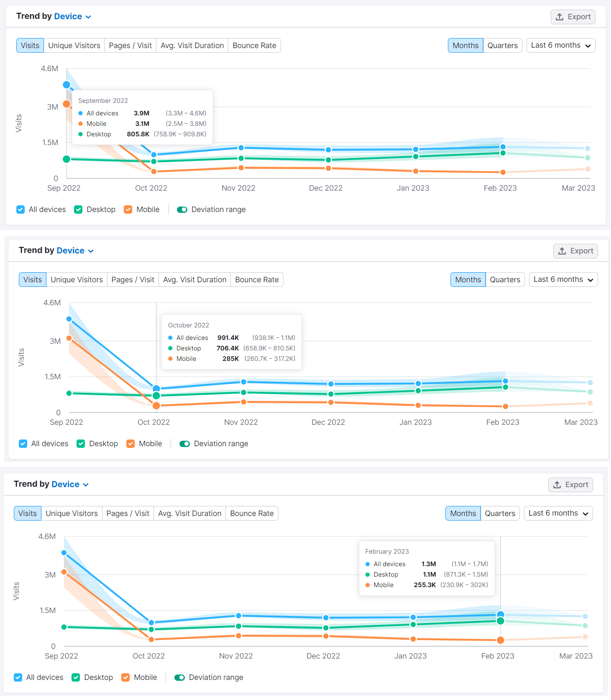Screen dimensions: 611x700
Task: Export the top Trend by Device chart
Action: [x=573, y=17]
